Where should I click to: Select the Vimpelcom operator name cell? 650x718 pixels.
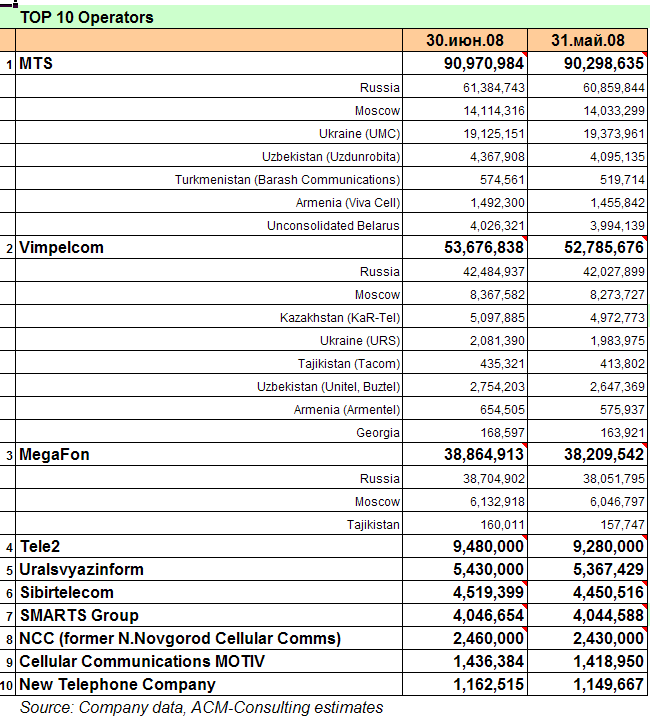coord(209,247)
